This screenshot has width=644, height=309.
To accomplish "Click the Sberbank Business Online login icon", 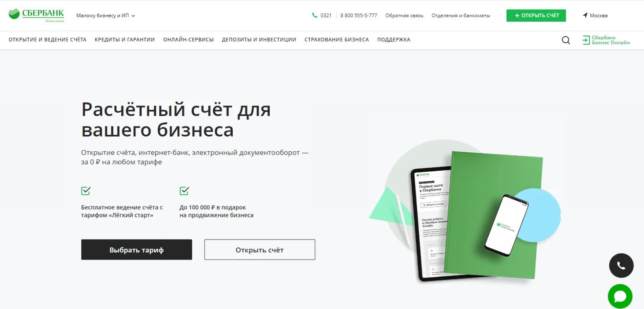I will [x=586, y=40].
